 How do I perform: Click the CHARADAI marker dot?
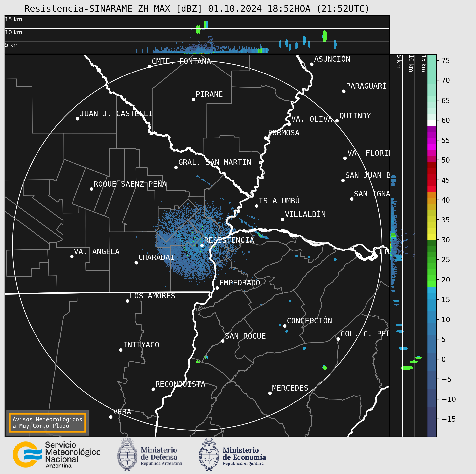pyautogui.click(x=136, y=263)
